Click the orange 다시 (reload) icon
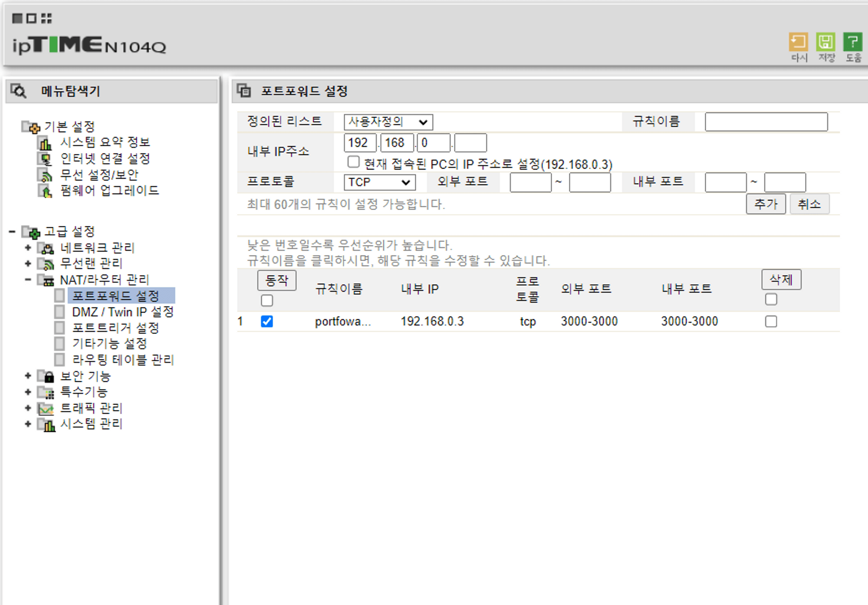 click(x=798, y=43)
